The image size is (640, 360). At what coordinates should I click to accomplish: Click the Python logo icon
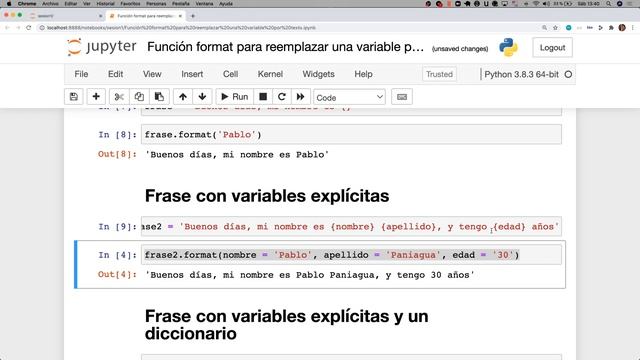tap(508, 47)
